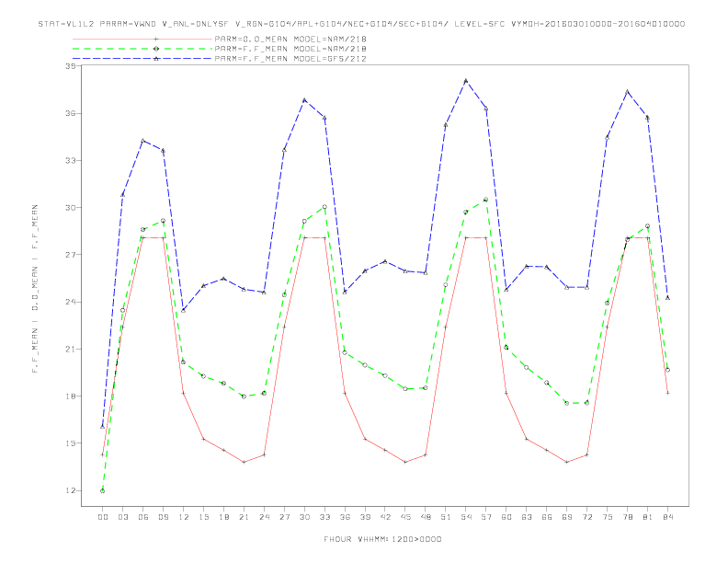
Task: Click y-axis tick value 24
Action: pyautogui.click(x=70, y=302)
